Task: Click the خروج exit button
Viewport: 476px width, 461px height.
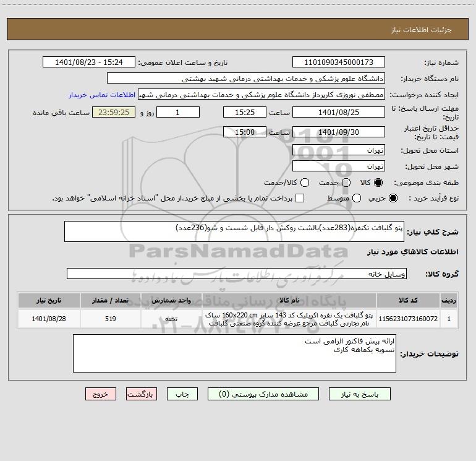Action: [101, 394]
